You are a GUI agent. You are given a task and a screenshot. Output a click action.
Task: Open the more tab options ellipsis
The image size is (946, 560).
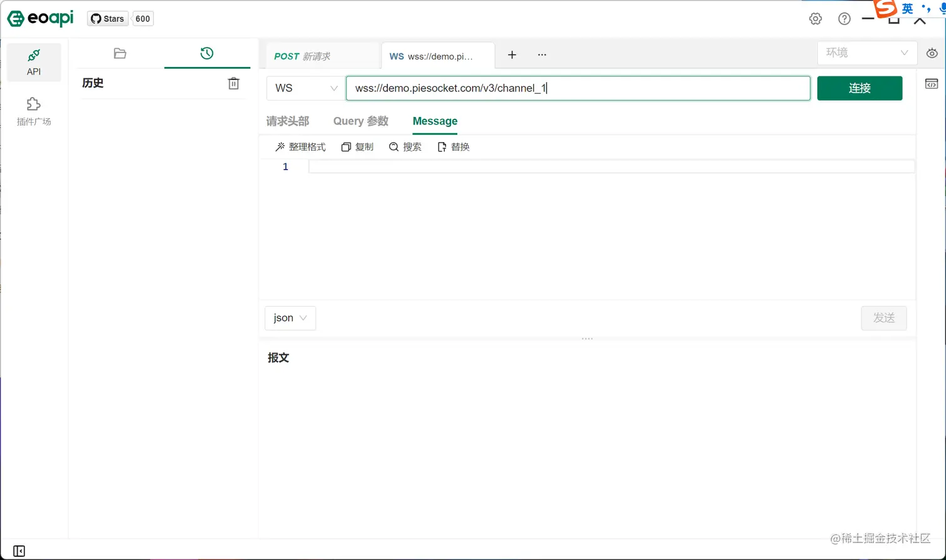(x=542, y=55)
